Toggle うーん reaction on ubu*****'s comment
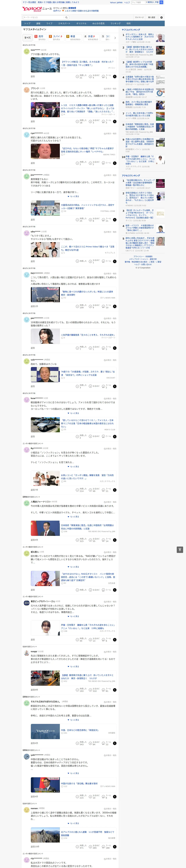 pyautogui.click(x=106, y=261)
